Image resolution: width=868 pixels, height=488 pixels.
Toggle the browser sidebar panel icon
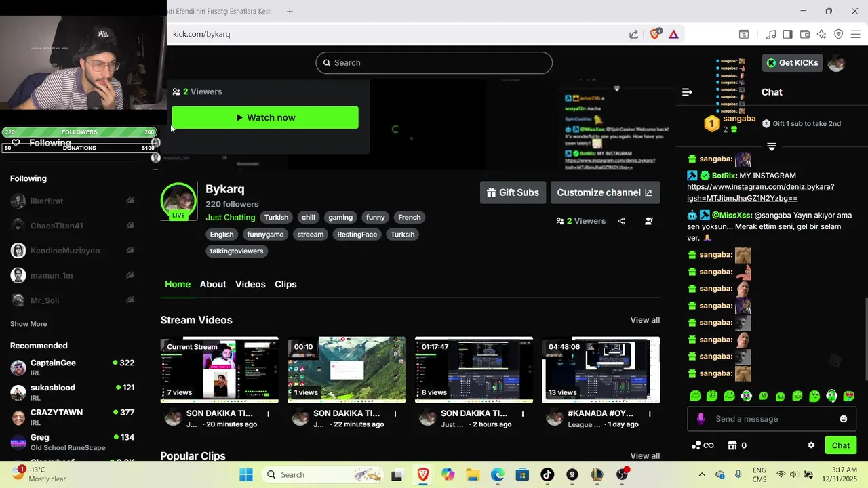coord(787,34)
